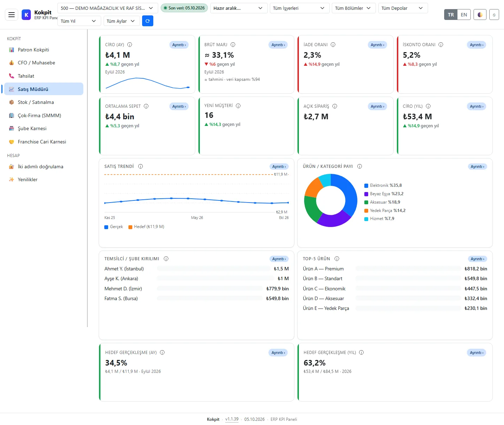Click the info icon beside İADE ORANI

point(333,45)
